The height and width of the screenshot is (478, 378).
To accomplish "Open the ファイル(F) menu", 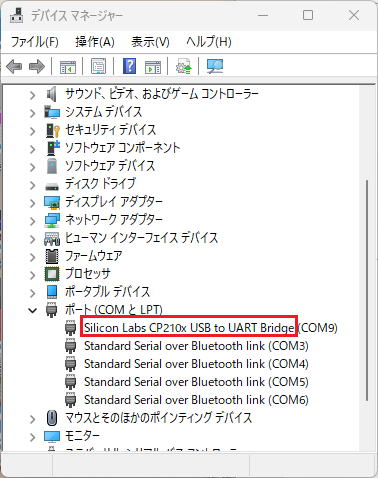I will click(x=35, y=42).
